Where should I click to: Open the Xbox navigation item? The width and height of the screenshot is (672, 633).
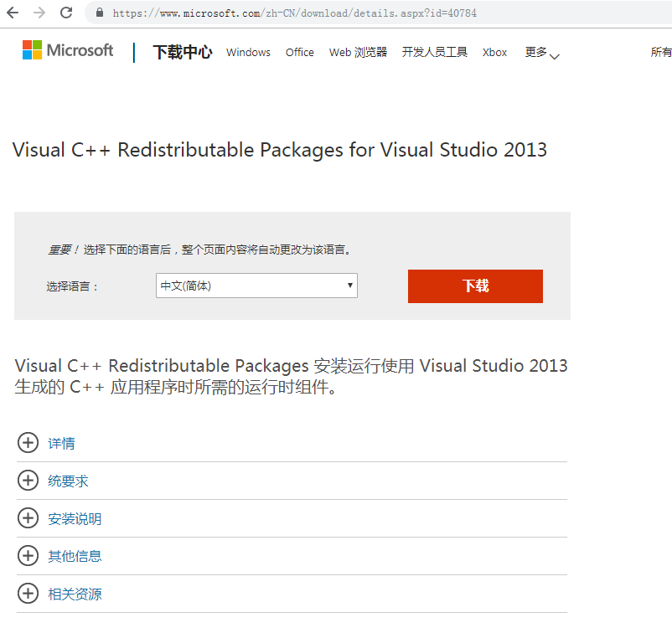[x=494, y=52]
